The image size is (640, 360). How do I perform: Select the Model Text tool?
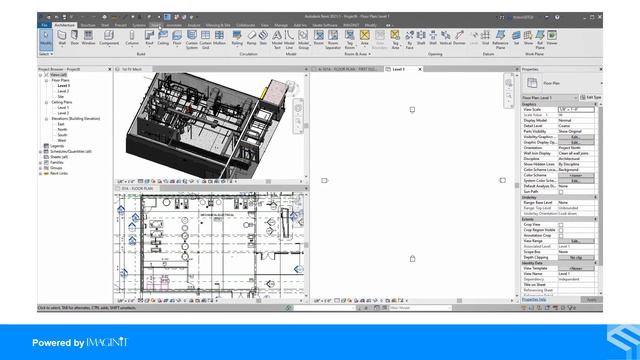click(x=277, y=40)
